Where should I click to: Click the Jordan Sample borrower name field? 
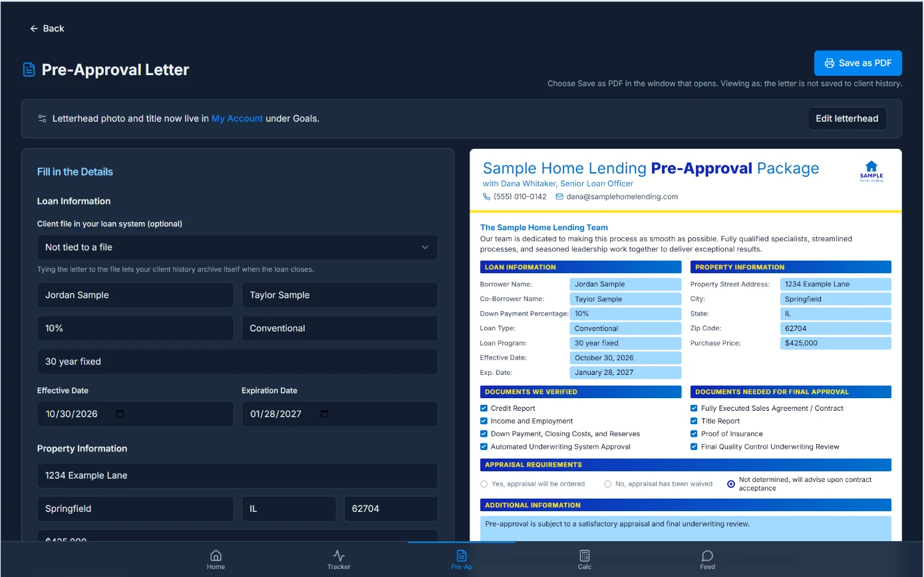coord(135,295)
